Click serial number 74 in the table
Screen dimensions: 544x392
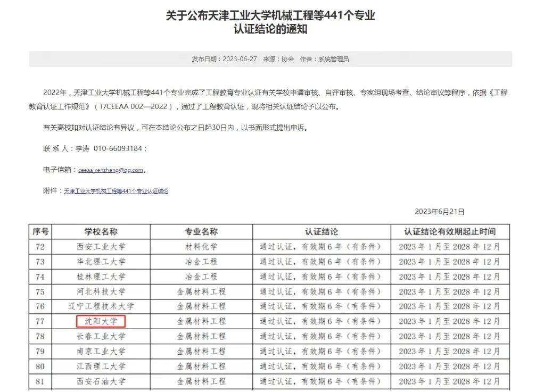click(40, 277)
